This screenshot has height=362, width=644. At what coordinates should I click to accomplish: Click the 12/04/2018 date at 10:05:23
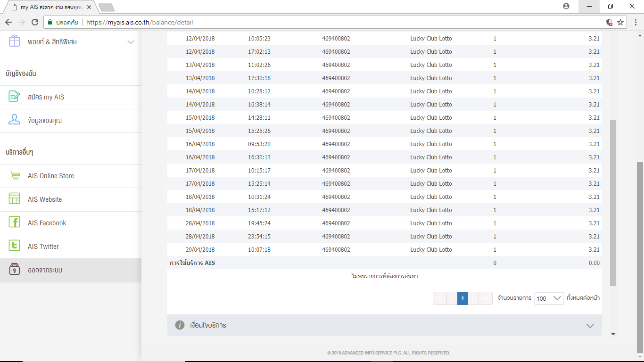pos(200,38)
